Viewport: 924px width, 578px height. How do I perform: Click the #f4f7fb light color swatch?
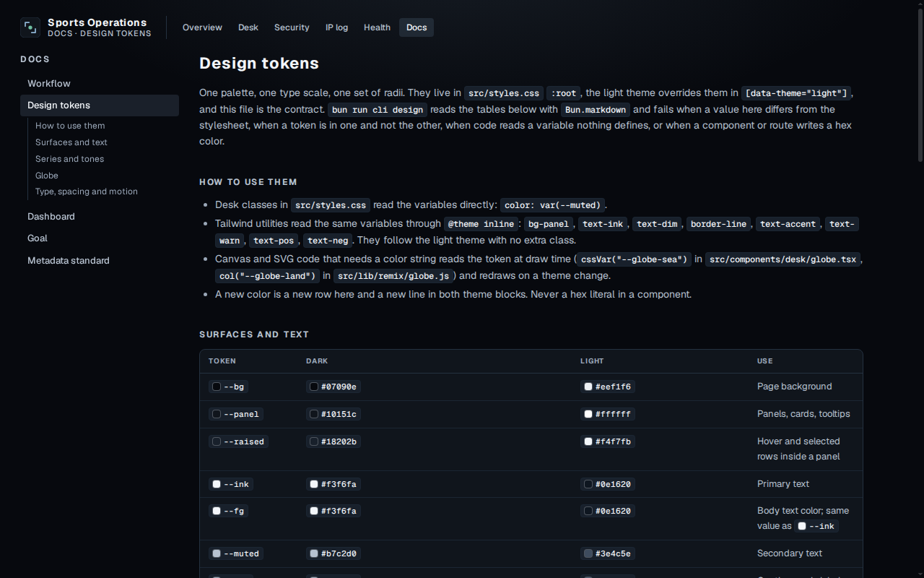pos(588,441)
